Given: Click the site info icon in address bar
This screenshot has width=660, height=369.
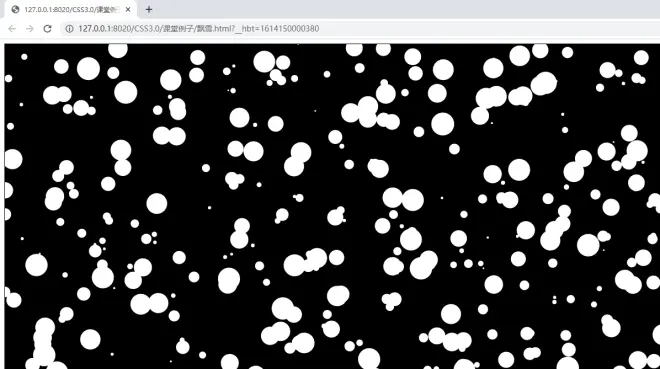Looking at the screenshot, I should pyautogui.click(x=69, y=29).
